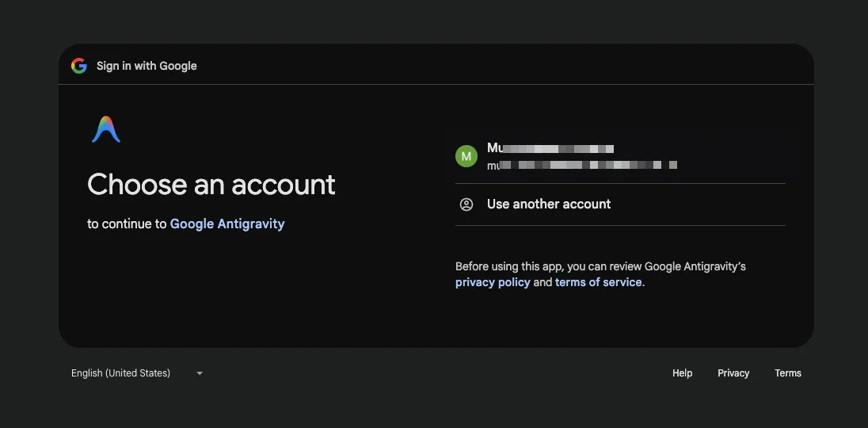
Task: Click Terms in the footer
Action: click(x=788, y=373)
